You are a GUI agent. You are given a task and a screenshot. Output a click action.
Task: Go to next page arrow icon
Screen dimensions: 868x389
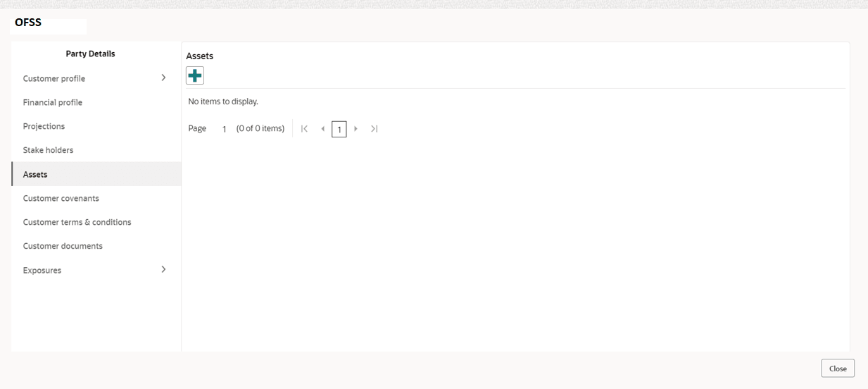[x=356, y=129]
